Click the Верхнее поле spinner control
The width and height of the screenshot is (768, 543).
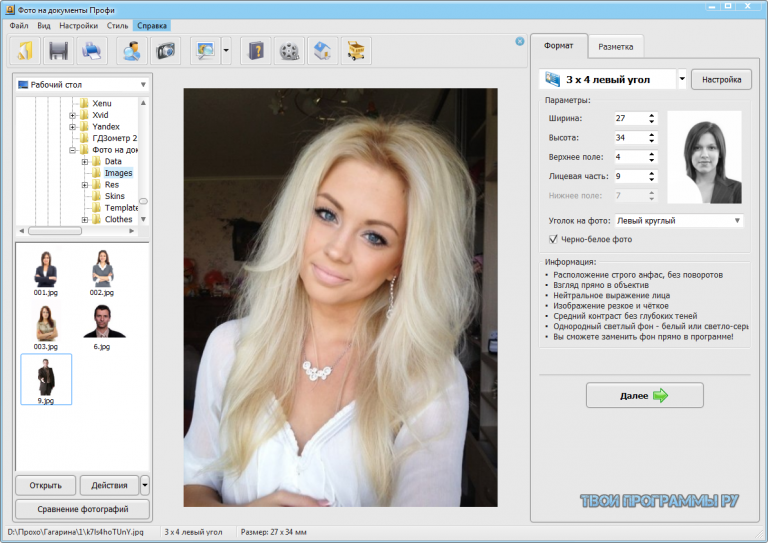651,157
